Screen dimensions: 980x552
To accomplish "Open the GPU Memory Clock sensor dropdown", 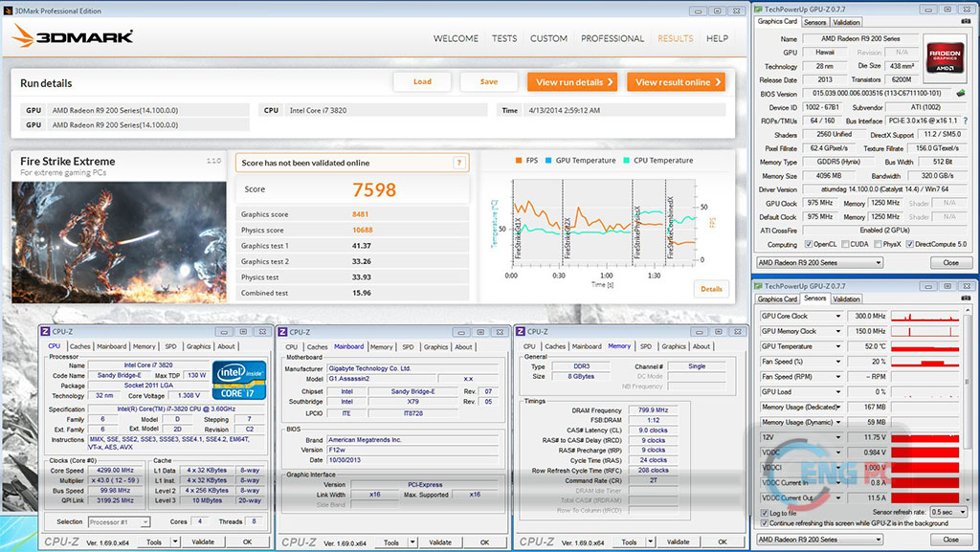I will click(x=838, y=331).
